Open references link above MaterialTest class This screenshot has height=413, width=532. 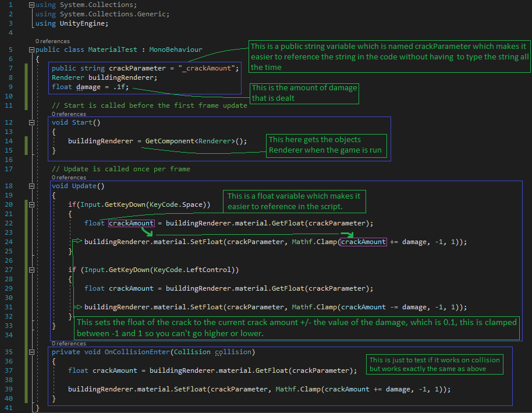tap(52, 41)
